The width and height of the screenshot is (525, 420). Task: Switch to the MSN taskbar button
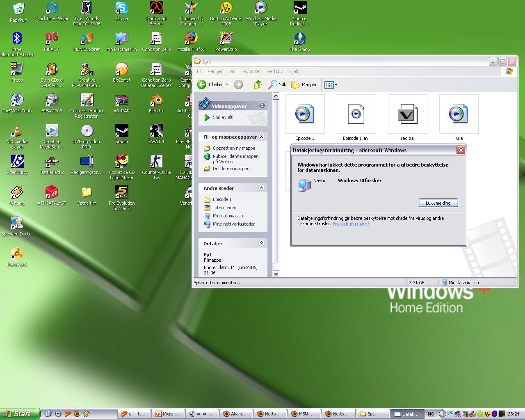pyautogui.click(x=304, y=414)
